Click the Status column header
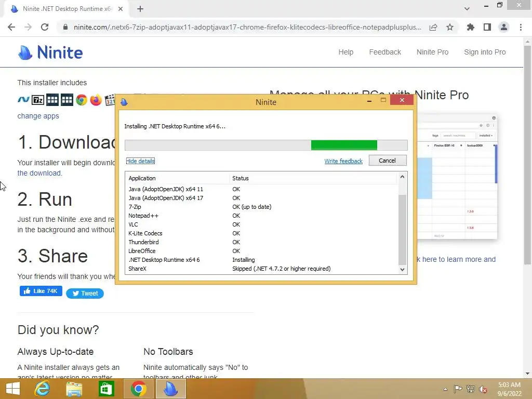The image size is (532, 399). pos(313,178)
